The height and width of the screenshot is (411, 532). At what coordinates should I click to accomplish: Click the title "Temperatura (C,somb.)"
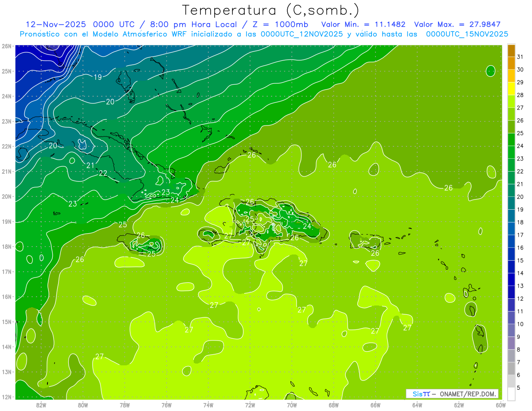[x=271, y=10]
